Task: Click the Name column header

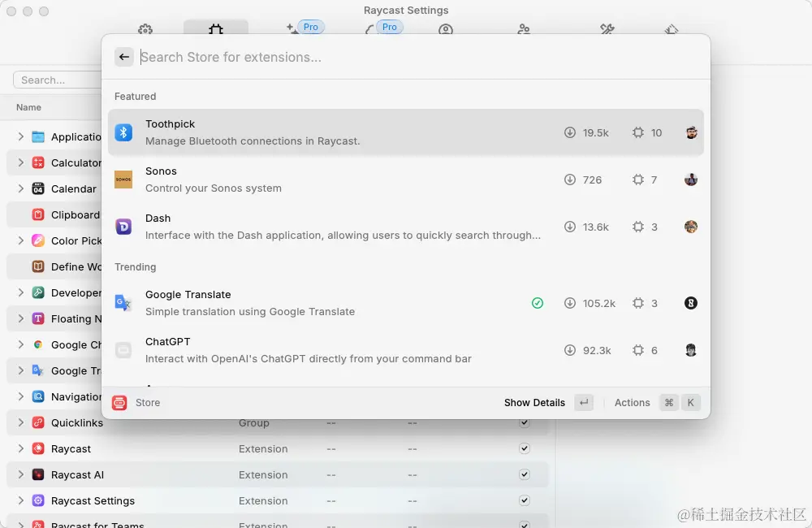Action: coord(28,107)
